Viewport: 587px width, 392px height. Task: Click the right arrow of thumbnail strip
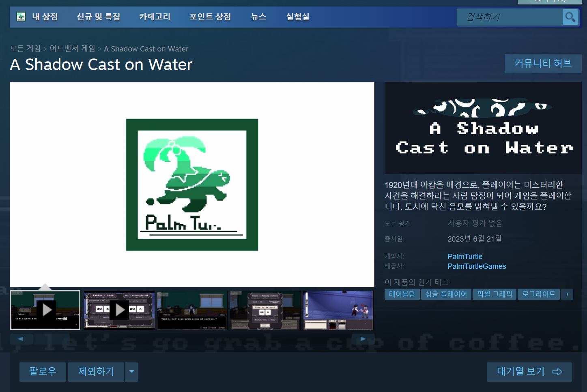pyautogui.click(x=363, y=339)
